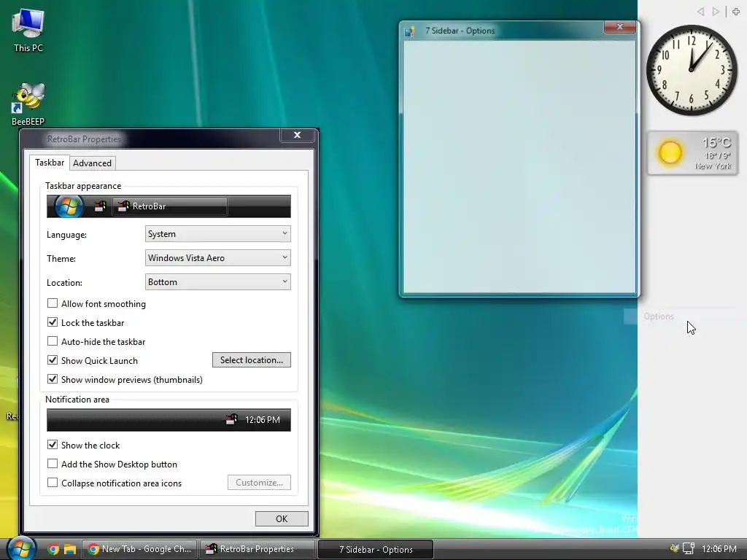The width and height of the screenshot is (747, 560).
Task: Click the sidebar add gadget plus icon
Action: pos(736,12)
